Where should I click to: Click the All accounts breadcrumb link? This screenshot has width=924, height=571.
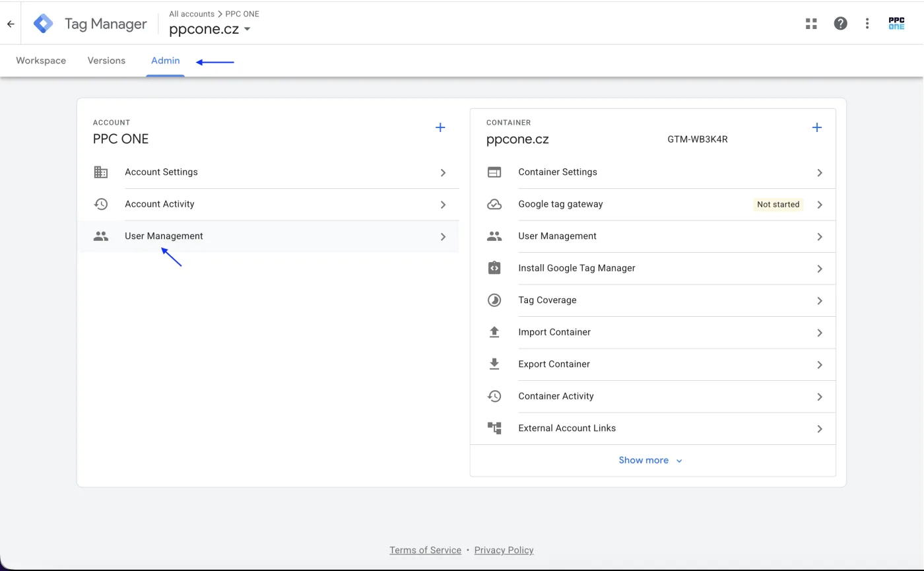pyautogui.click(x=191, y=14)
